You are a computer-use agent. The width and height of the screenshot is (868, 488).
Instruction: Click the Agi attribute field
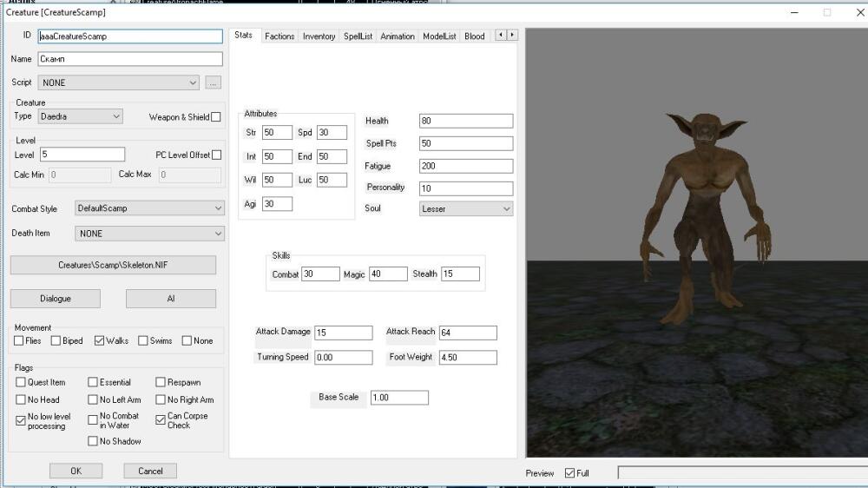coord(277,204)
